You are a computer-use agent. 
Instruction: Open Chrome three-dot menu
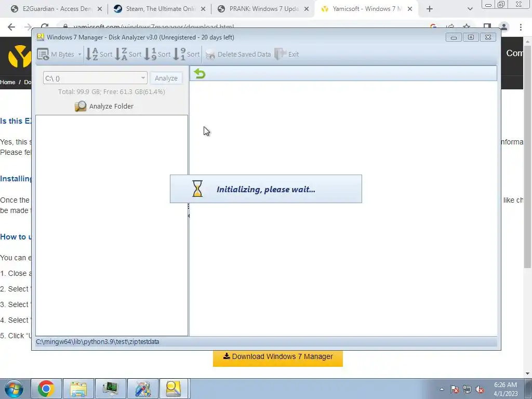521,27
